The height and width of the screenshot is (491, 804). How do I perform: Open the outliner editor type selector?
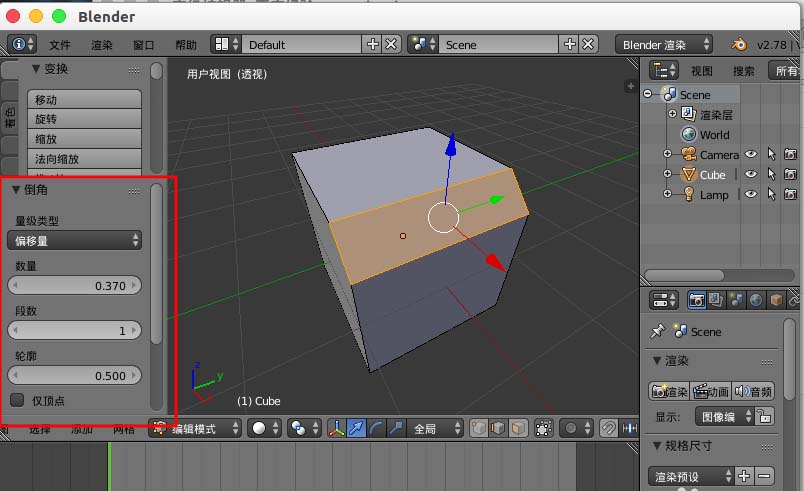pos(664,70)
